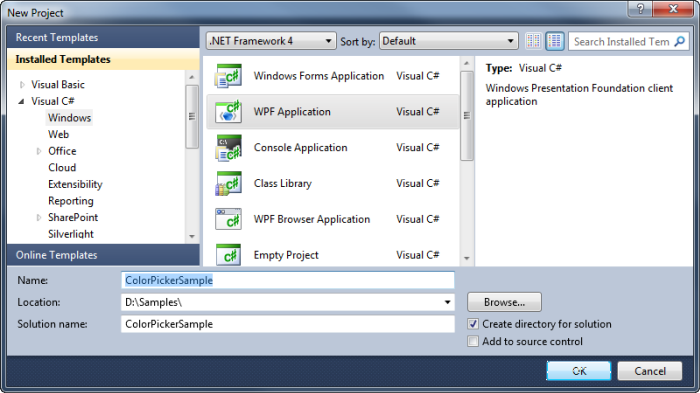Click the 'SharePoint' tree label
The height and width of the screenshot is (393, 700).
pyautogui.click(x=73, y=217)
